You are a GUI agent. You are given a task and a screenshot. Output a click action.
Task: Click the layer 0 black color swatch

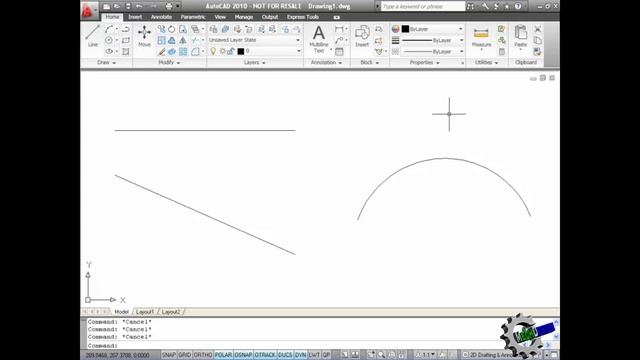click(241, 51)
